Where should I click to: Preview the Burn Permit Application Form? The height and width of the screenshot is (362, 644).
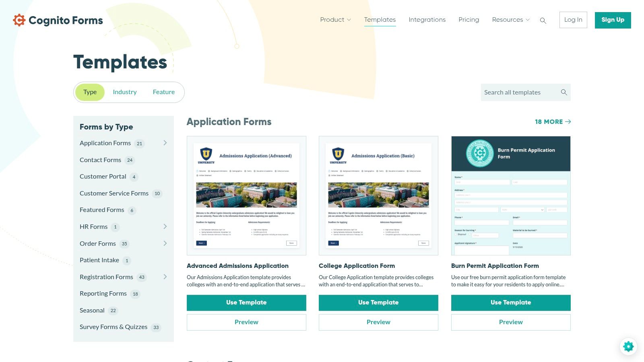tap(511, 322)
